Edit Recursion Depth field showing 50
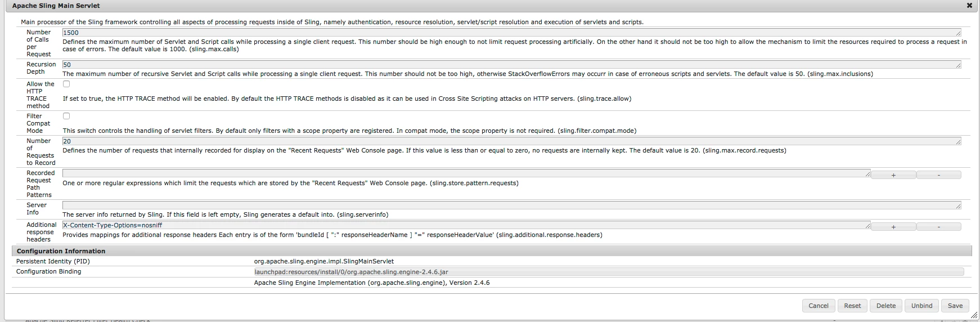Screen dimensions: 980x322 pos(511,65)
